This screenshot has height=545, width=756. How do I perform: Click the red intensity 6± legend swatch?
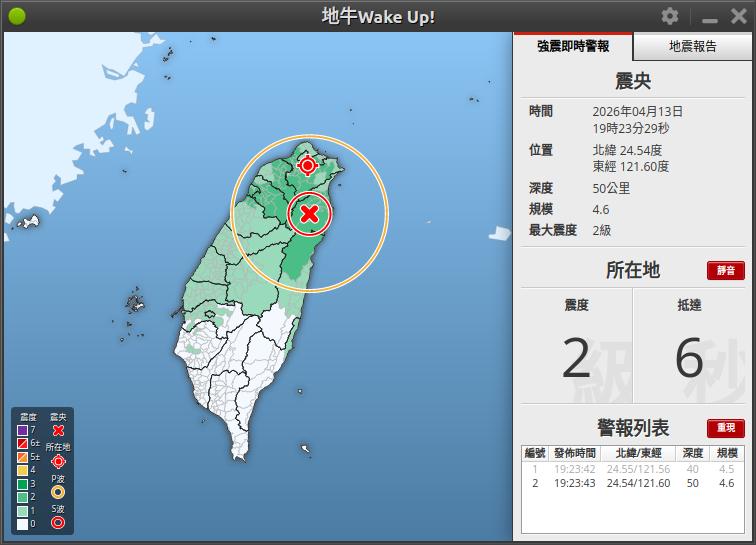tap(22, 443)
